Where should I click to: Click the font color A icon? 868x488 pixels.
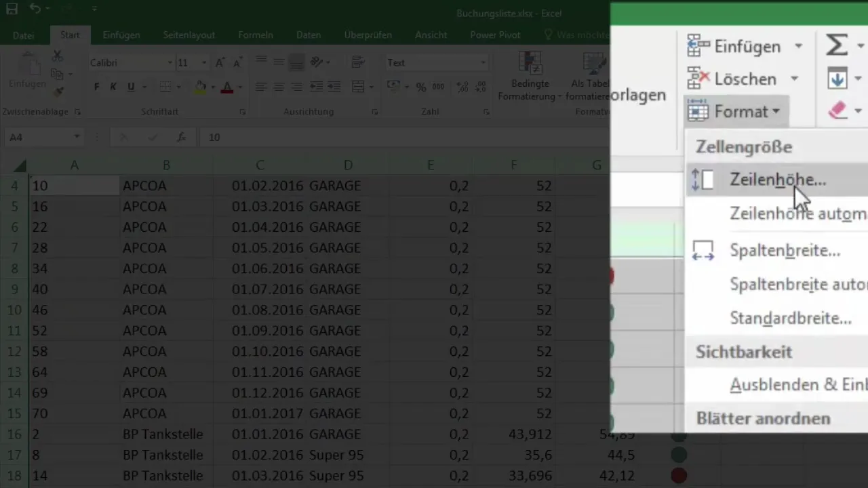(226, 87)
